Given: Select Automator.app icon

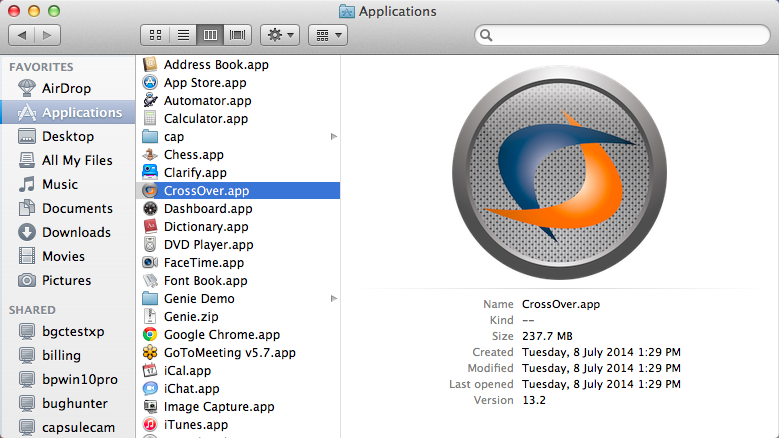Looking at the screenshot, I should 150,100.
